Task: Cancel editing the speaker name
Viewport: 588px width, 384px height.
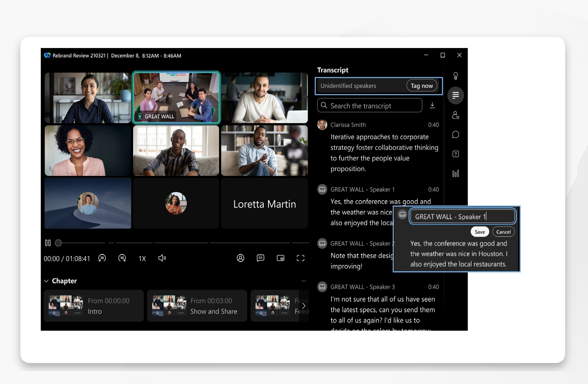Action: tap(503, 232)
